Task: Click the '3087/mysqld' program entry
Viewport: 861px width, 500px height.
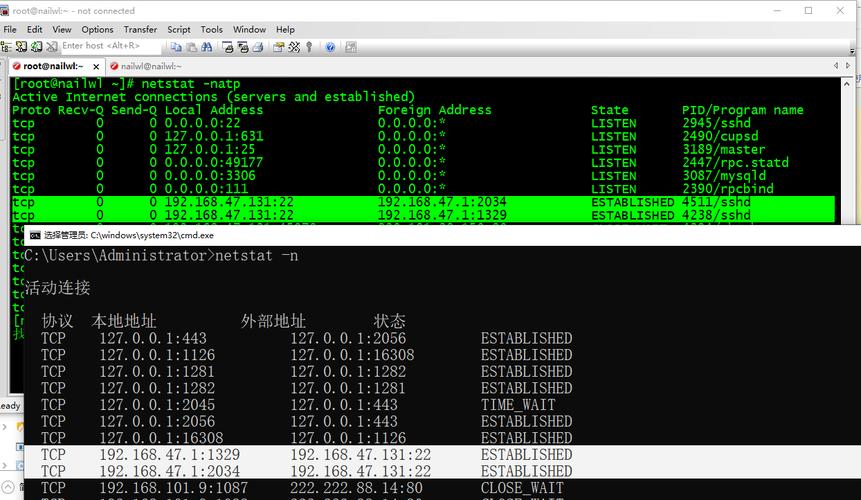Action: [x=724, y=176]
